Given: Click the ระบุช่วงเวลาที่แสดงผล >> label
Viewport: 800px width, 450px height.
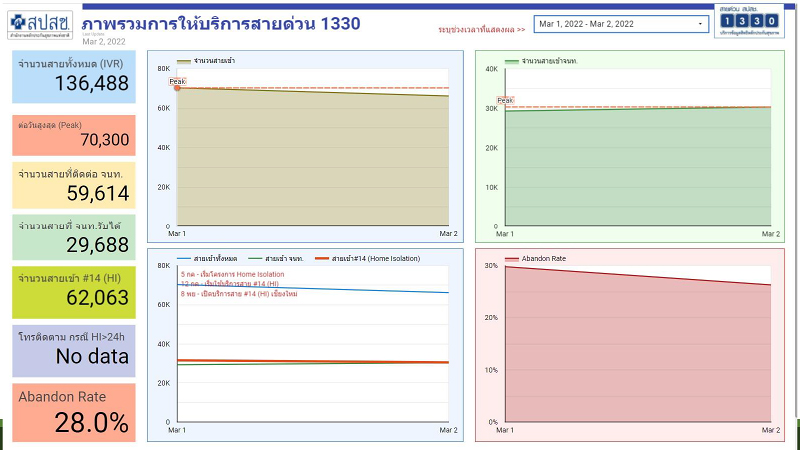Looking at the screenshot, I should coord(481,30).
